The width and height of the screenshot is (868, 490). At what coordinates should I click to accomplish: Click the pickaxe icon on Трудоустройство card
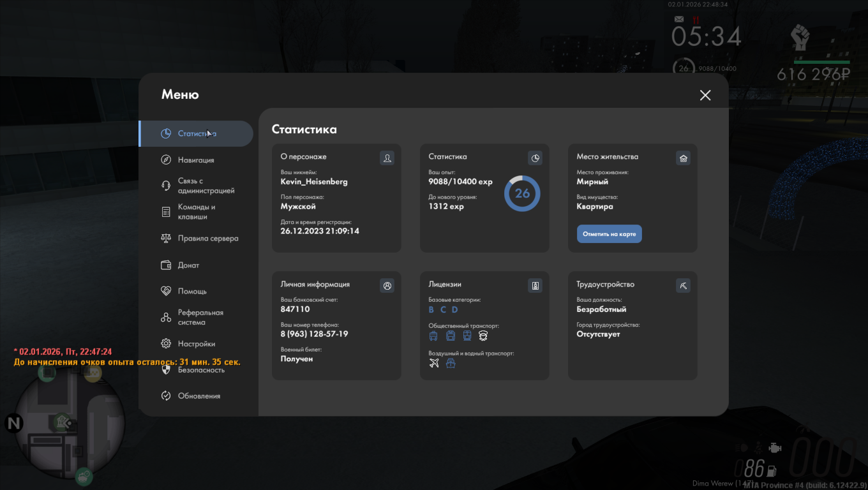(684, 286)
